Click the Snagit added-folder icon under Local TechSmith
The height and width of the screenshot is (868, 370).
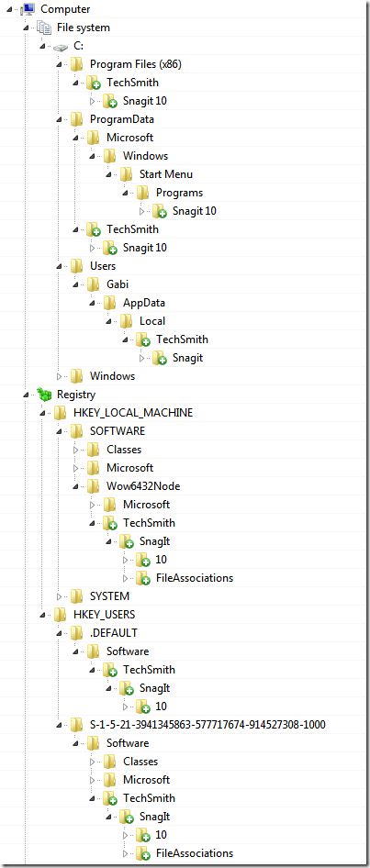[160, 358]
